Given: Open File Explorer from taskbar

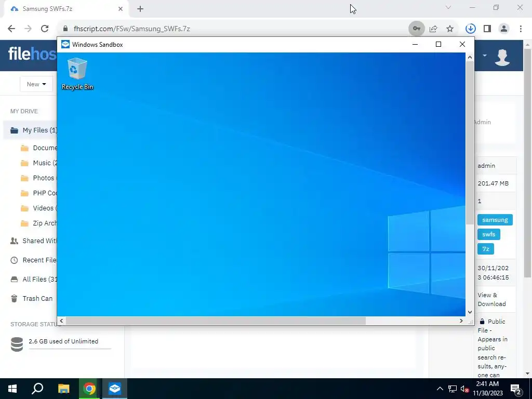Looking at the screenshot, I should (63, 389).
